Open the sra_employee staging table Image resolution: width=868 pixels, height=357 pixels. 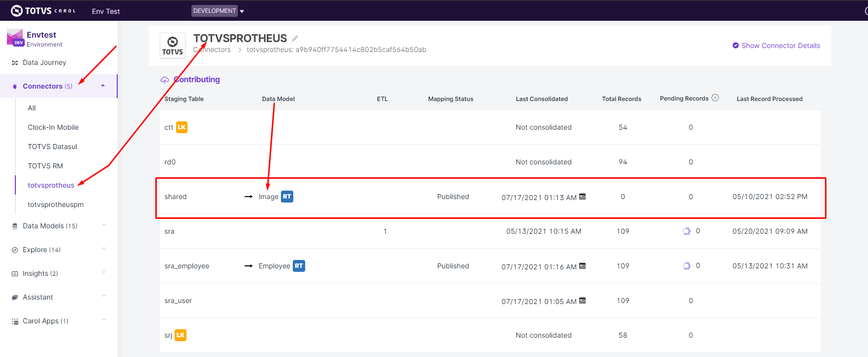pyautogui.click(x=187, y=266)
